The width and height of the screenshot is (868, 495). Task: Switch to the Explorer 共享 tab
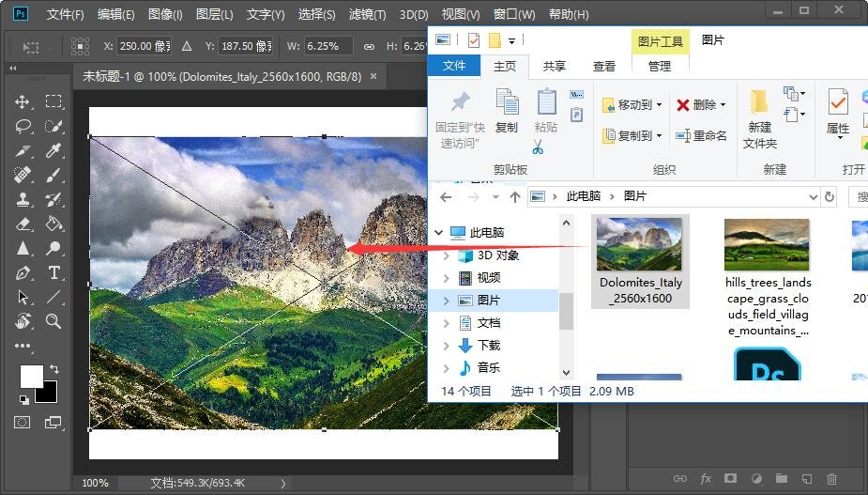pyautogui.click(x=555, y=66)
